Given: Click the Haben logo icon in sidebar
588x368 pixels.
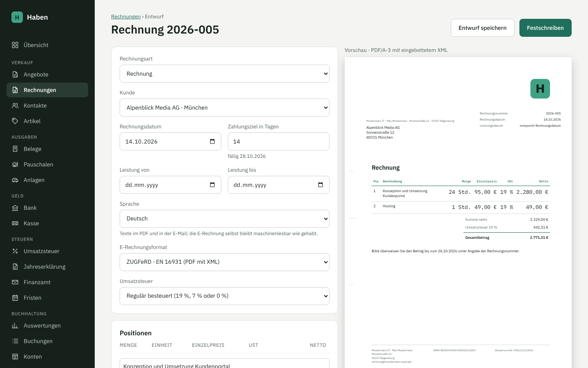Looking at the screenshot, I should (17, 17).
